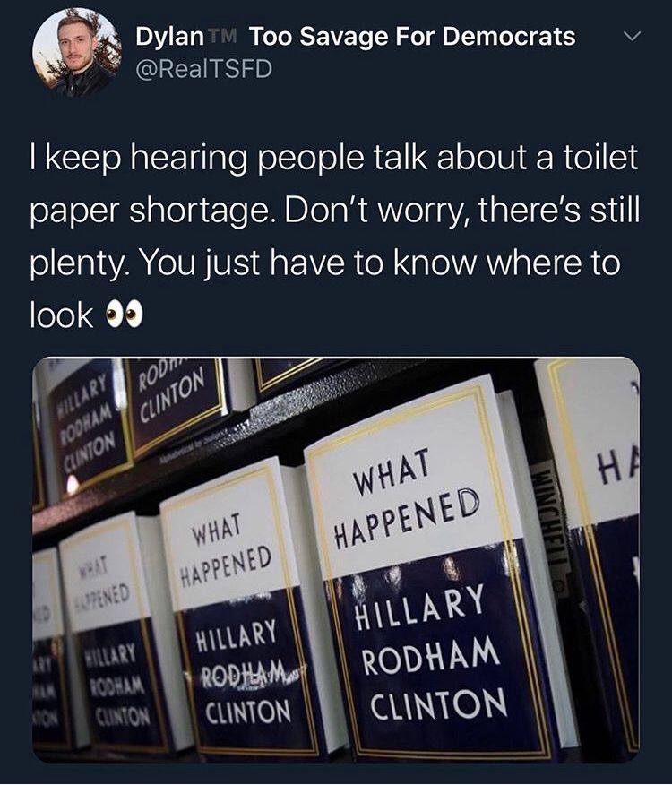The image size is (672, 785).
Task: Click "WHAT HAPPENED" on the middle book
Action: (225, 554)
